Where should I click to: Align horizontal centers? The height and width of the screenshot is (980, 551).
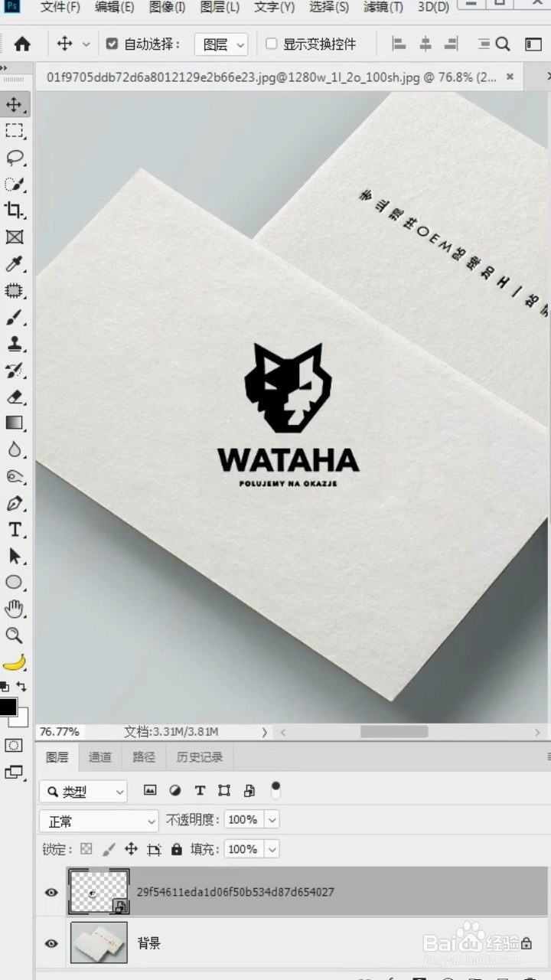(425, 44)
